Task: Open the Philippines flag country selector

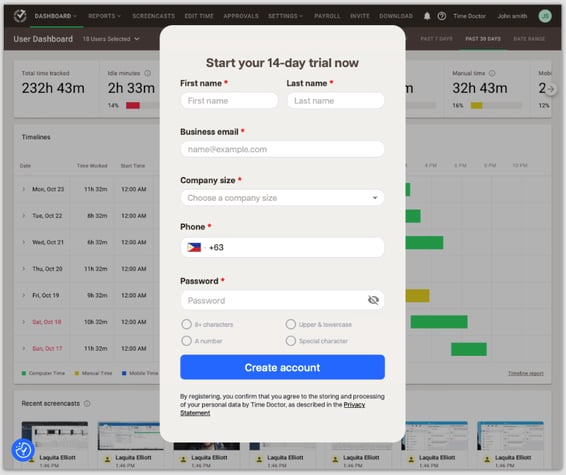Action: coord(194,247)
